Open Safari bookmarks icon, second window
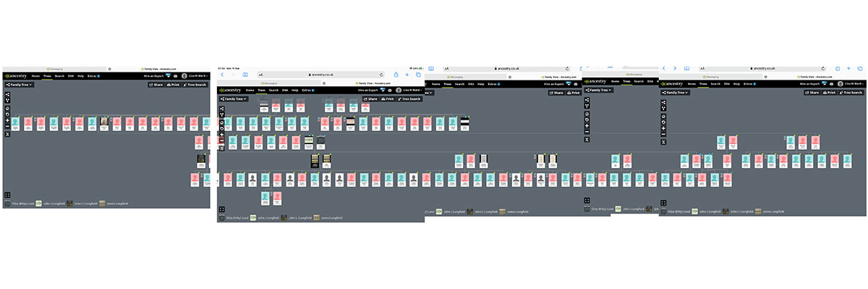868x289 pixels. pos(245,75)
